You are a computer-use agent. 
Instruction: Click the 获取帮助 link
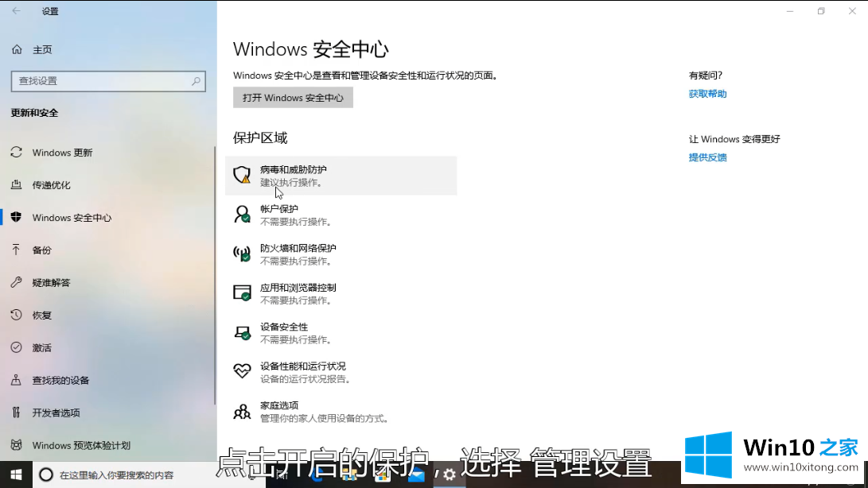tap(707, 94)
